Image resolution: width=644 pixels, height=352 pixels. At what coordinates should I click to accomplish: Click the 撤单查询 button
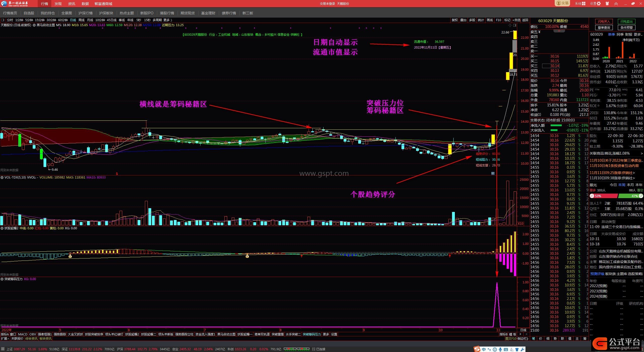pos(604,27)
